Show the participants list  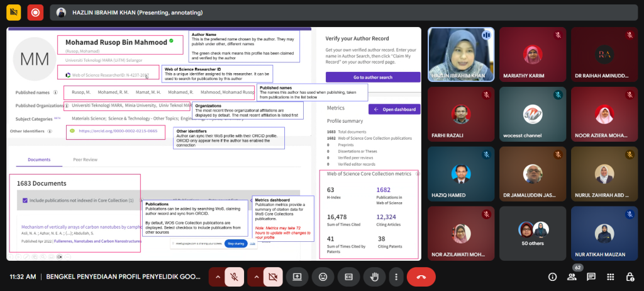coord(572,277)
